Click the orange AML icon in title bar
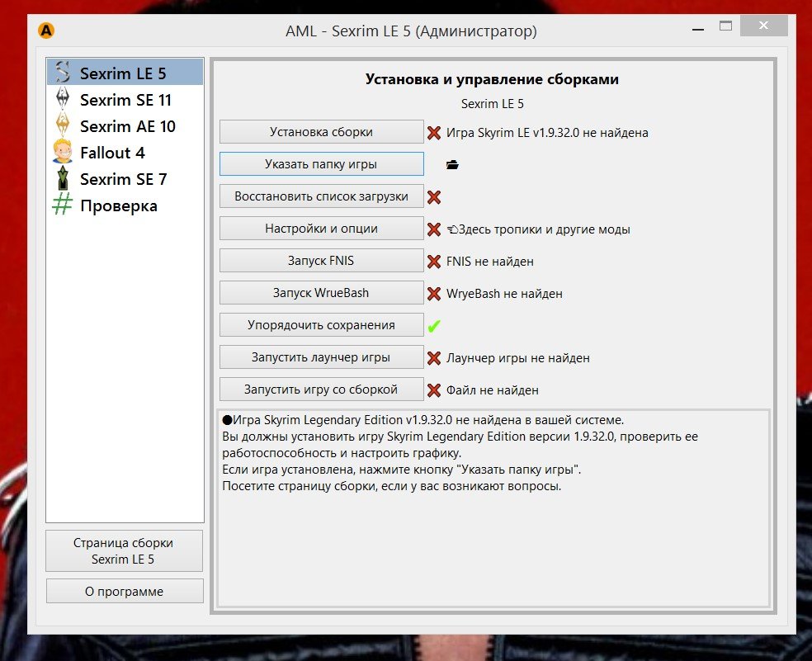812x661 pixels. coord(47,31)
